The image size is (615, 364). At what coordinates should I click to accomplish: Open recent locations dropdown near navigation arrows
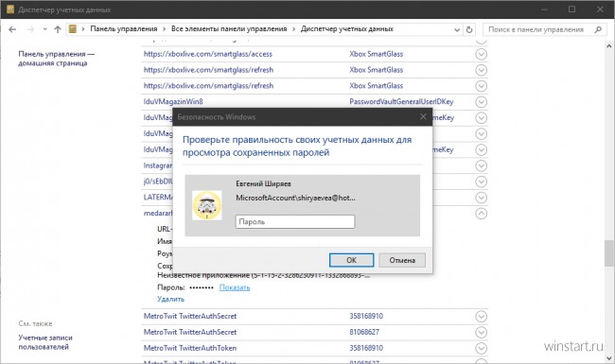click(x=44, y=29)
